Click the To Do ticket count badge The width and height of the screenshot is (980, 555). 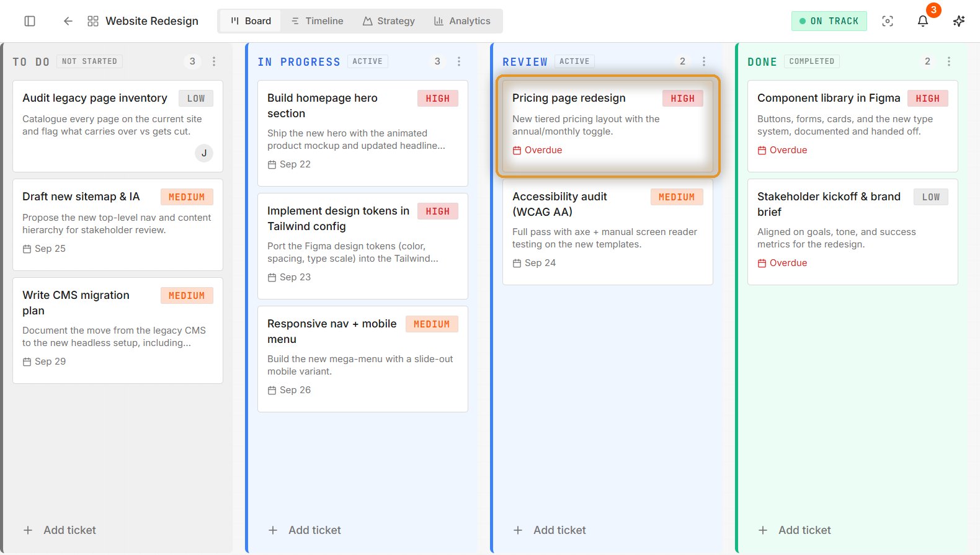[192, 61]
